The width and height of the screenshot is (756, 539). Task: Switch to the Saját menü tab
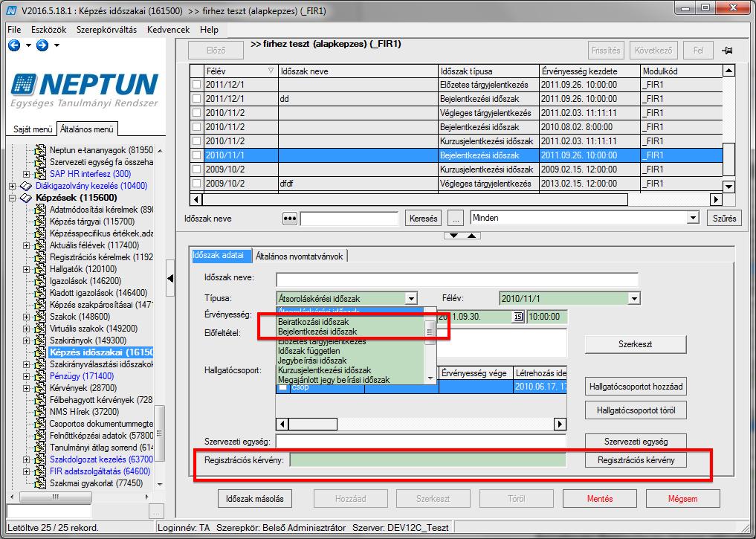(33, 129)
